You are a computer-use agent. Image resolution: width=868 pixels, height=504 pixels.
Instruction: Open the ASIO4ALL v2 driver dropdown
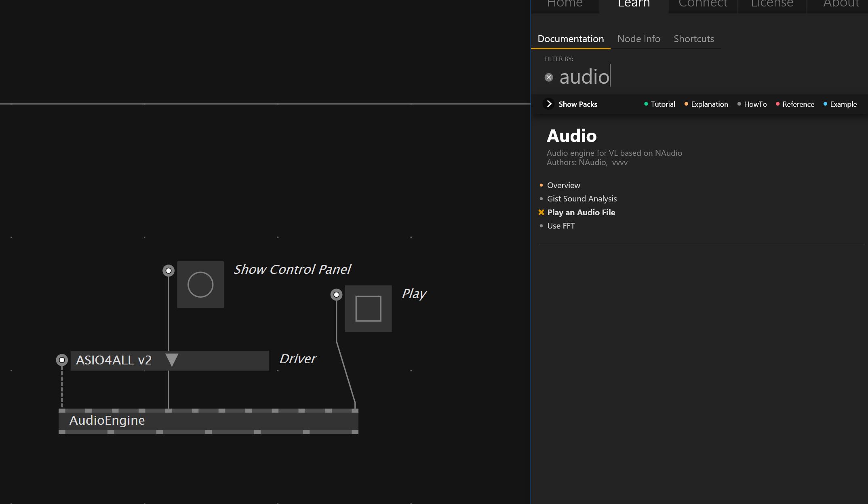coord(172,360)
